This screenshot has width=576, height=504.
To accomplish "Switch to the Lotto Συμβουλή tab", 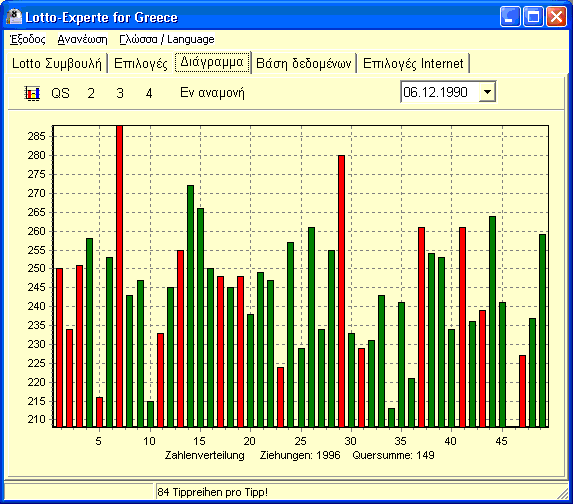I will click(x=57, y=63).
